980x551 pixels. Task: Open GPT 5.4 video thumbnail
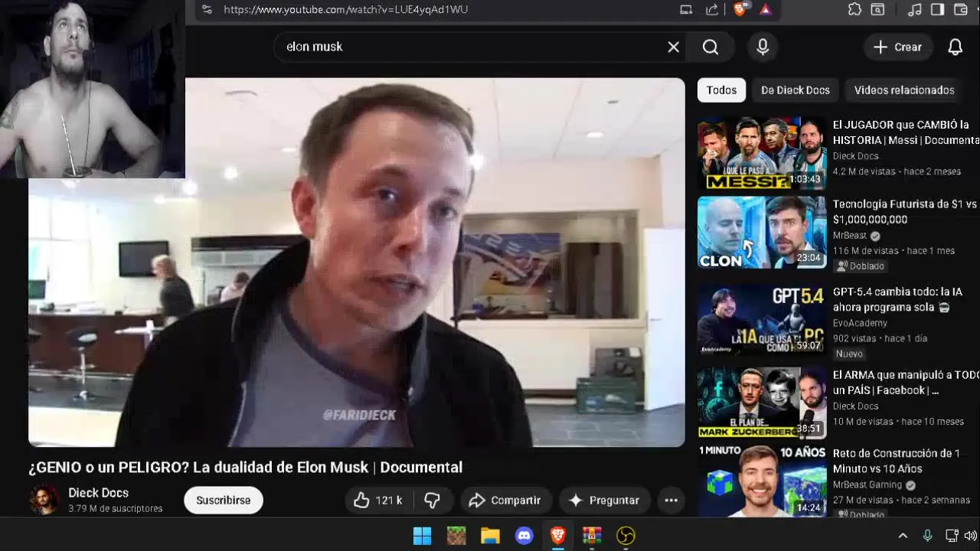click(x=762, y=320)
